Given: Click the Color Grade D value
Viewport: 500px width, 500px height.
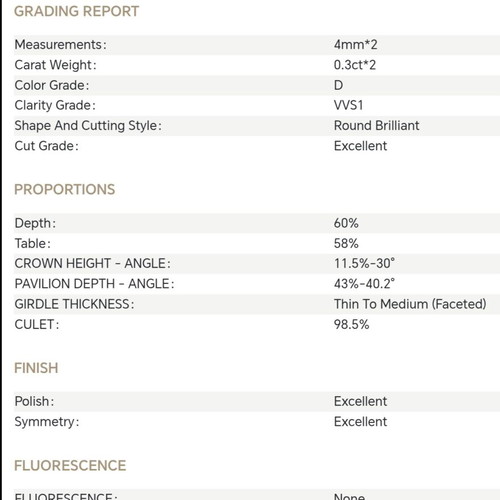Looking at the screenshot, I should coord(338,85).
